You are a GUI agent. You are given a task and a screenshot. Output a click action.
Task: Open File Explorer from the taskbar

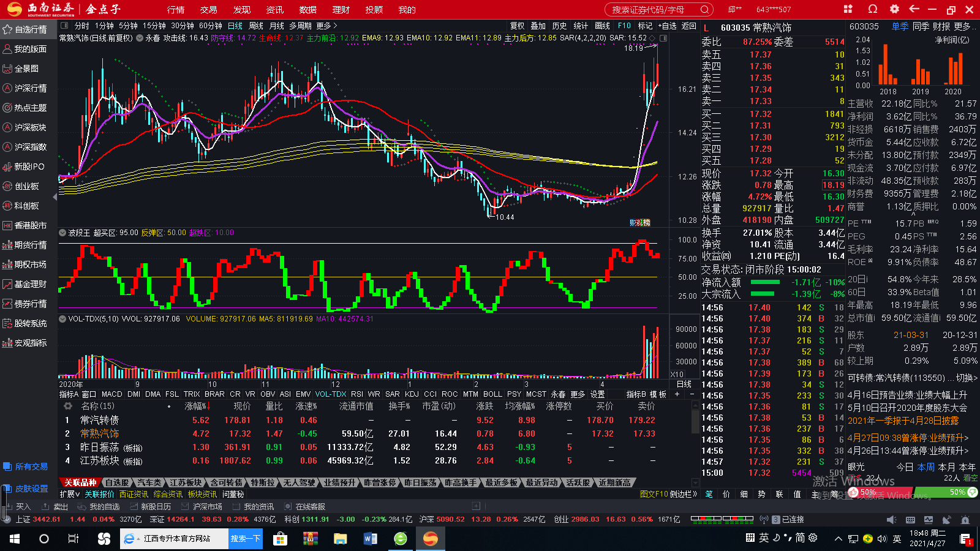coord(341,539)
